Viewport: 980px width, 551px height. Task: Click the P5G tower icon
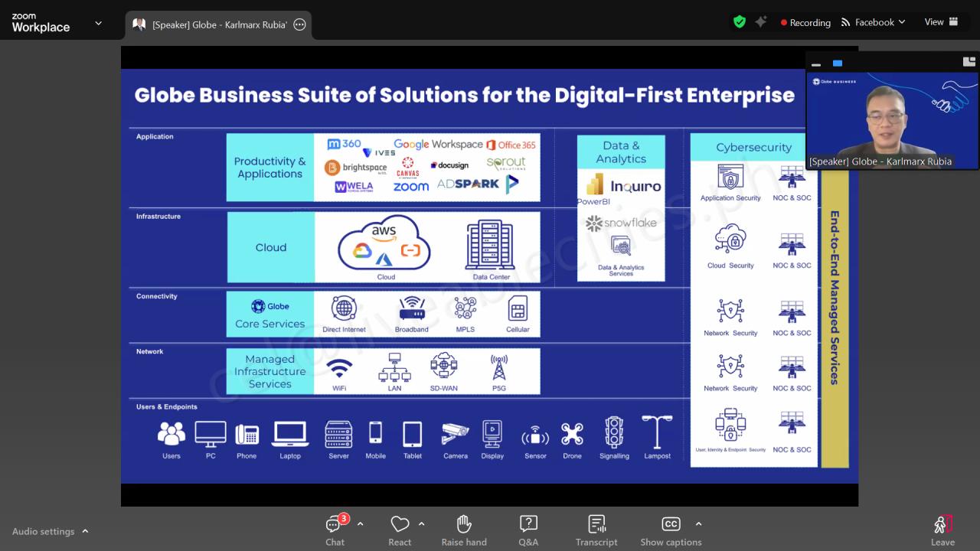click(499, 367)
